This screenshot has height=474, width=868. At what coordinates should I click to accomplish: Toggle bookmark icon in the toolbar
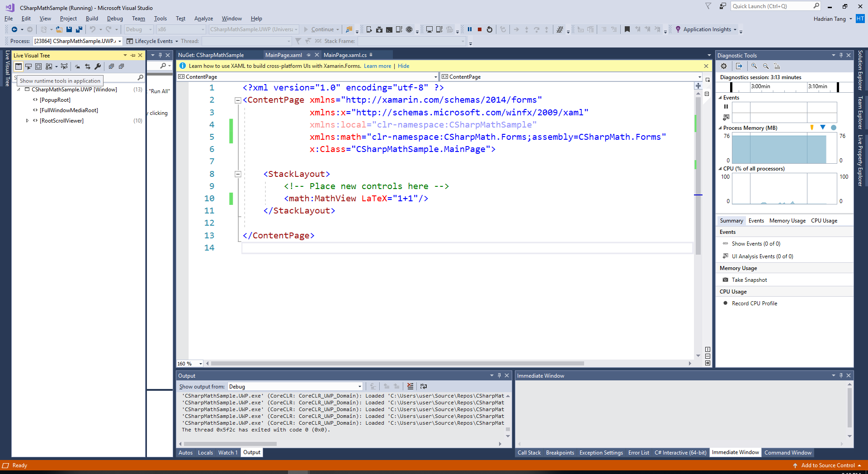click(x=627, y=29)
